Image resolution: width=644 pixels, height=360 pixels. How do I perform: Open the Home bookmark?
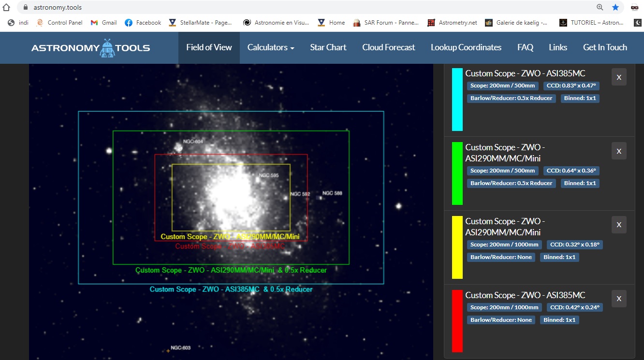(331, 23)
